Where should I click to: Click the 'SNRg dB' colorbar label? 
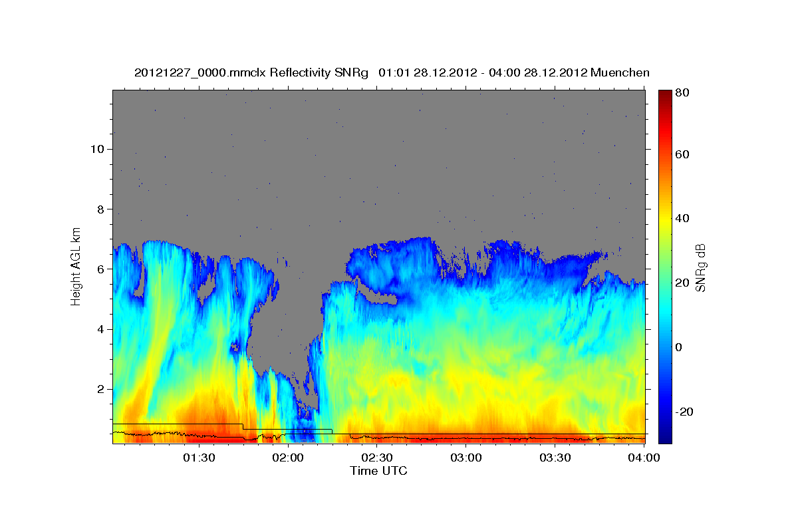coord(700,267)
